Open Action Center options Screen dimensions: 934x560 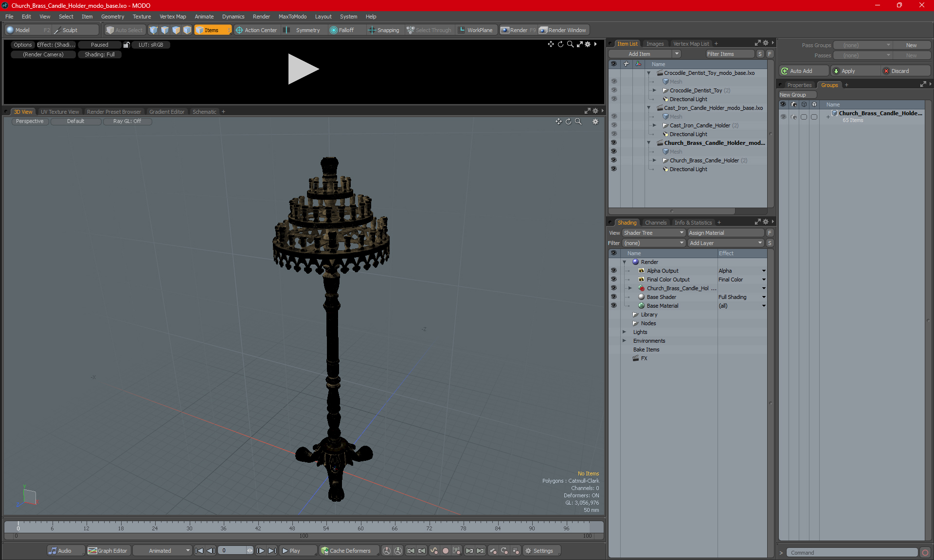(256, 30)
